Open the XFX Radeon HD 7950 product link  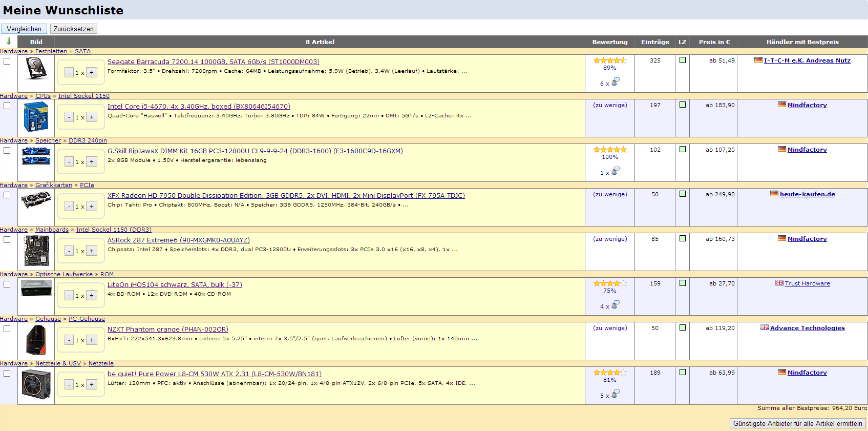click(286, 196)
